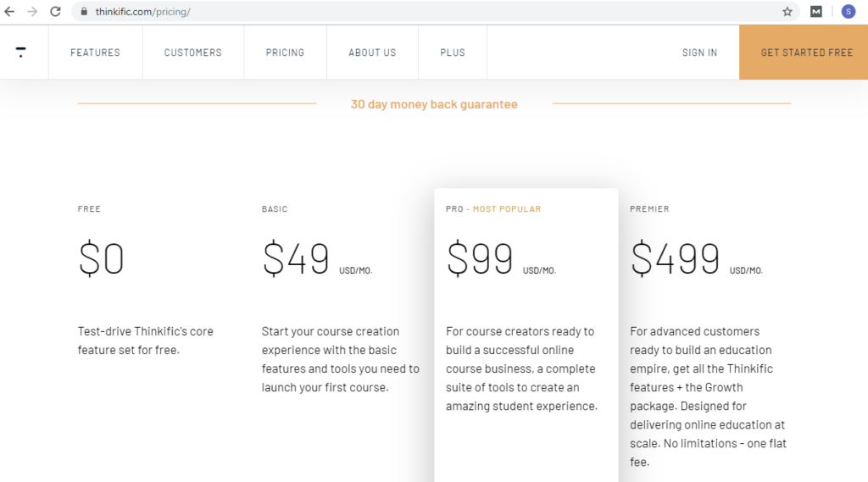Screen dimensions: 868x482
Task: Click the Premier plan description about education empire
Action: point(708,396)
